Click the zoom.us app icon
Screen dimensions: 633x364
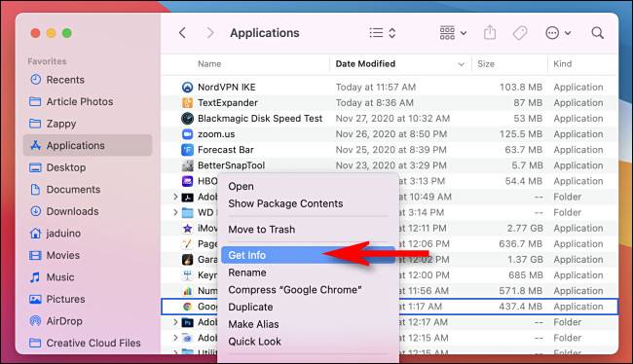click(x=187, y=134)
